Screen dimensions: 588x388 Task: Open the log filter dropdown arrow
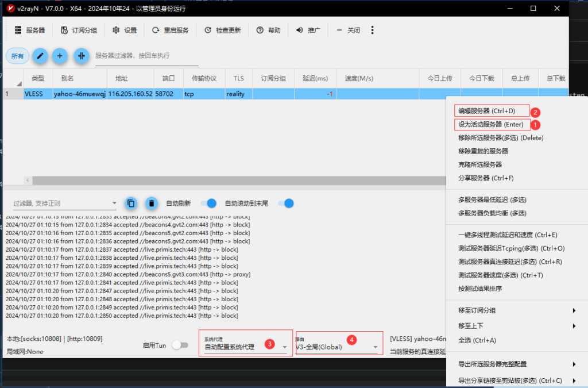pyautogui.click(x=114, y=203)
